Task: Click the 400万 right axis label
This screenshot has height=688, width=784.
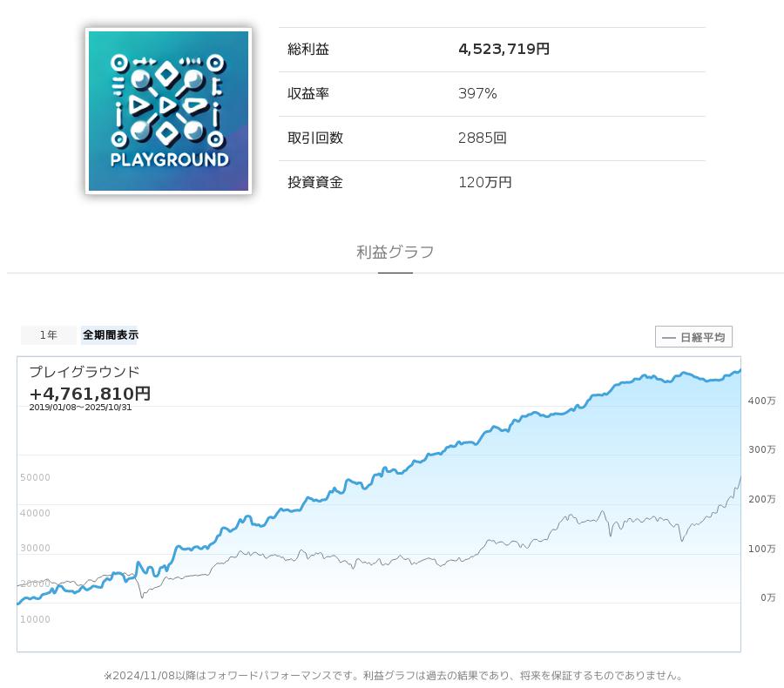Action: pos(760,401)
